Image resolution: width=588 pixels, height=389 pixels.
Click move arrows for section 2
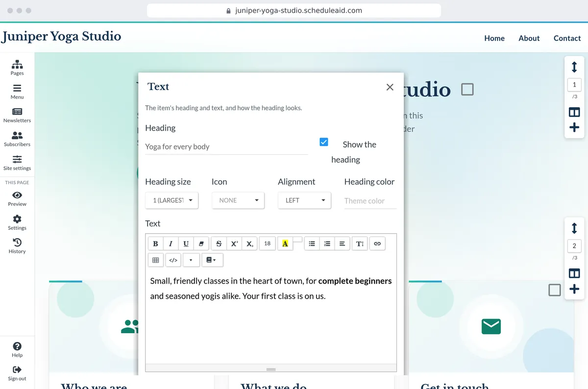(574, 228)
